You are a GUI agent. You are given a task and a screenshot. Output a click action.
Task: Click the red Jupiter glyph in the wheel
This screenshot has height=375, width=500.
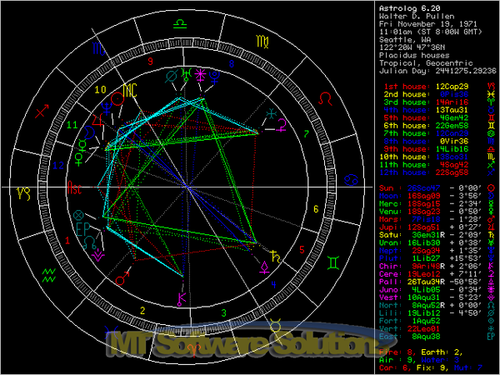point(97,121)
